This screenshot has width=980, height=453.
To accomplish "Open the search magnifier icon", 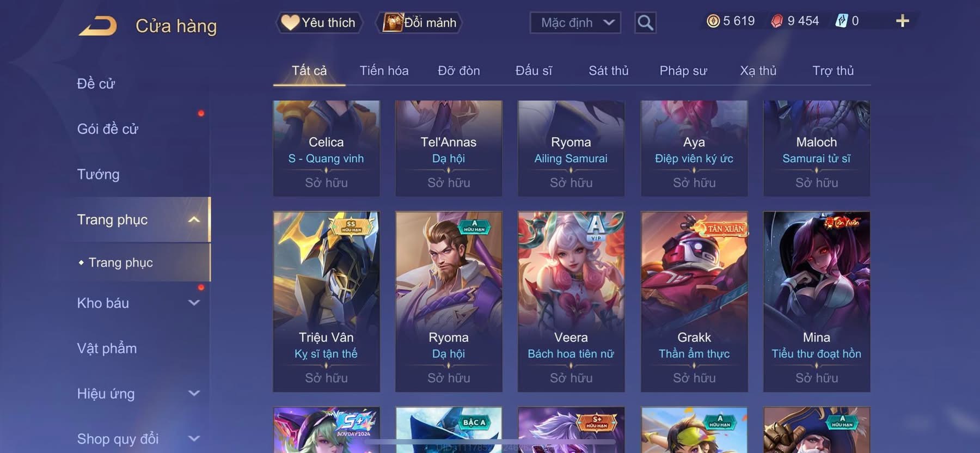I will pos(645,23).
